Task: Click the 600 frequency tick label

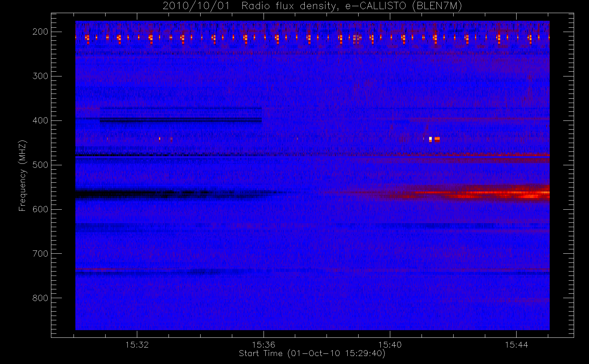Action: tap(40, 209)
